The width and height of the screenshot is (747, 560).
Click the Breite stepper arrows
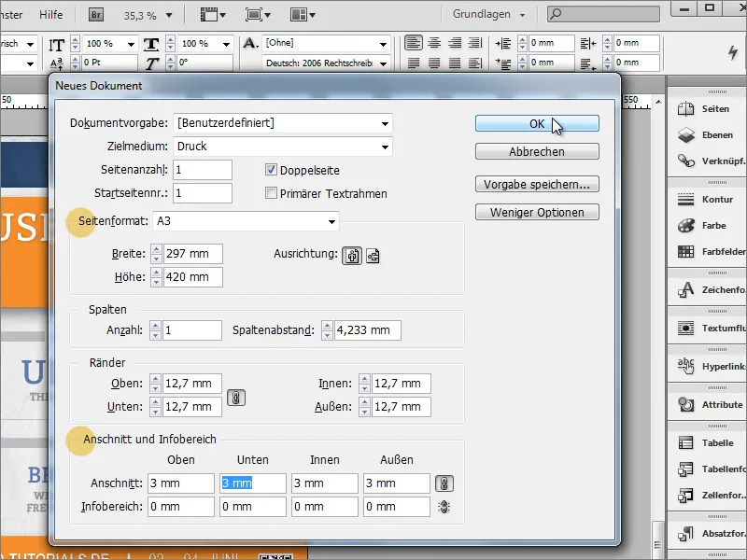point(156,254)
